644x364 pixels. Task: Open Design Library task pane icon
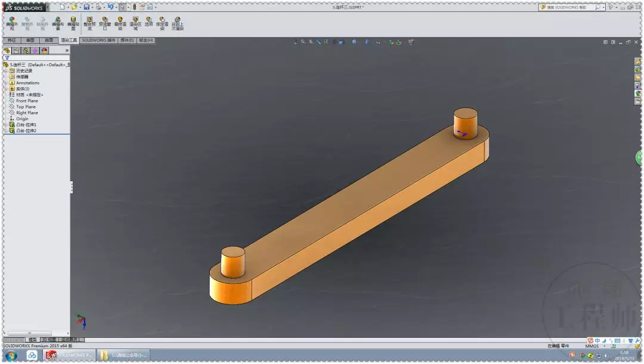click(x=638, y=69)
